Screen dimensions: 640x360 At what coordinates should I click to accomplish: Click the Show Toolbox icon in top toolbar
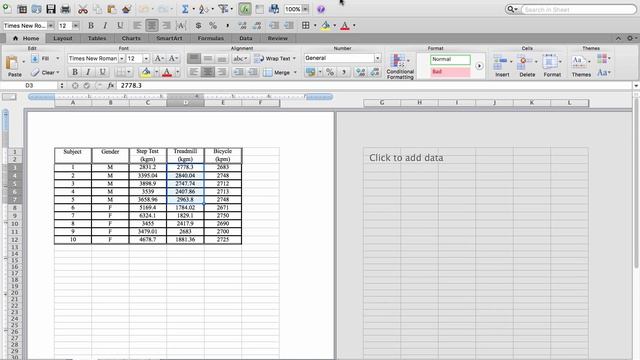(259, 9)
